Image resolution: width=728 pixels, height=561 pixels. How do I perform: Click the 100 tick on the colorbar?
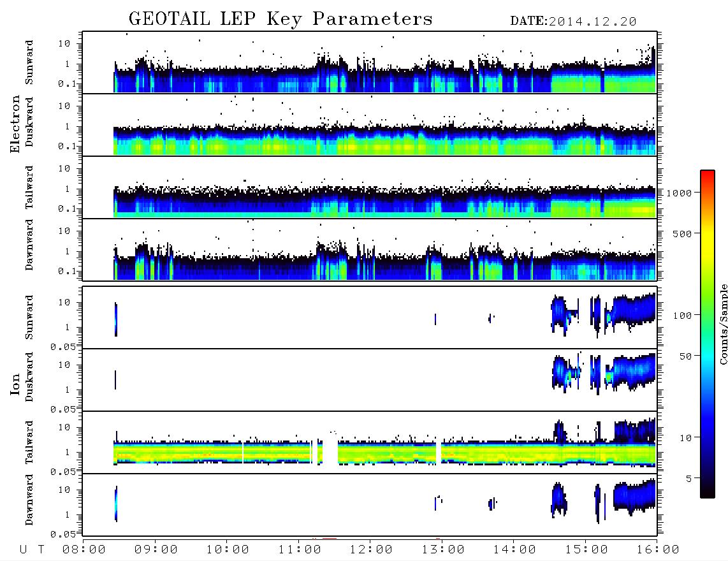point(682,316)
